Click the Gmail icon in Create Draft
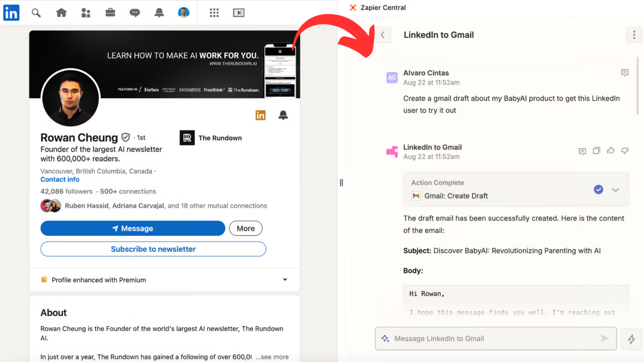Image resolution: width=644 pixels, height=362 pixels. tap(416, 196)
